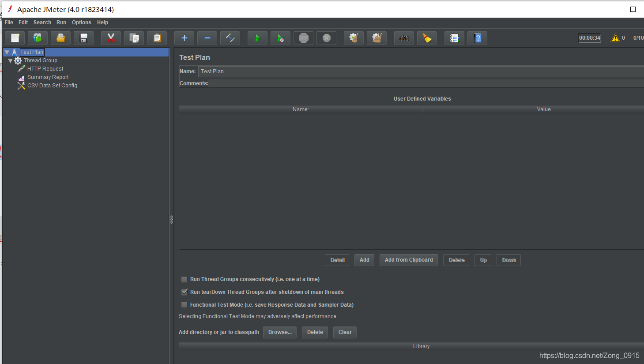The image size is (644, 364).
Task: Collapse all nodes with minus icon
Action: [207, 38]
